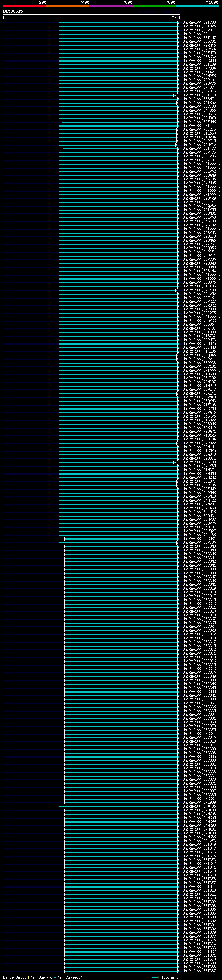Click alignment bar for UniRef100_B8PIW0

pos(118,543)
